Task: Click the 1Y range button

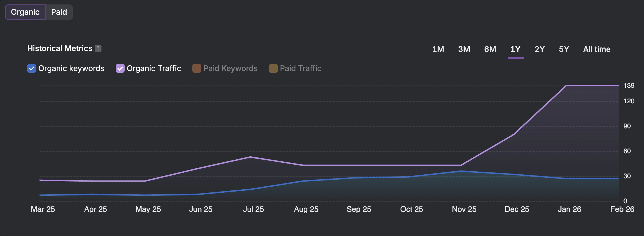Action: pyautogui.click(x=515, y=49)
